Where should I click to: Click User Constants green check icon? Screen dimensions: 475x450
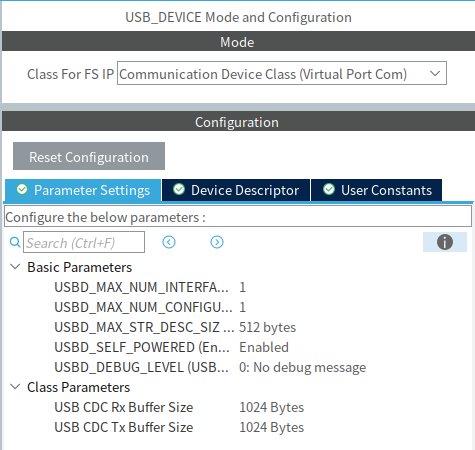click(329, 189)
